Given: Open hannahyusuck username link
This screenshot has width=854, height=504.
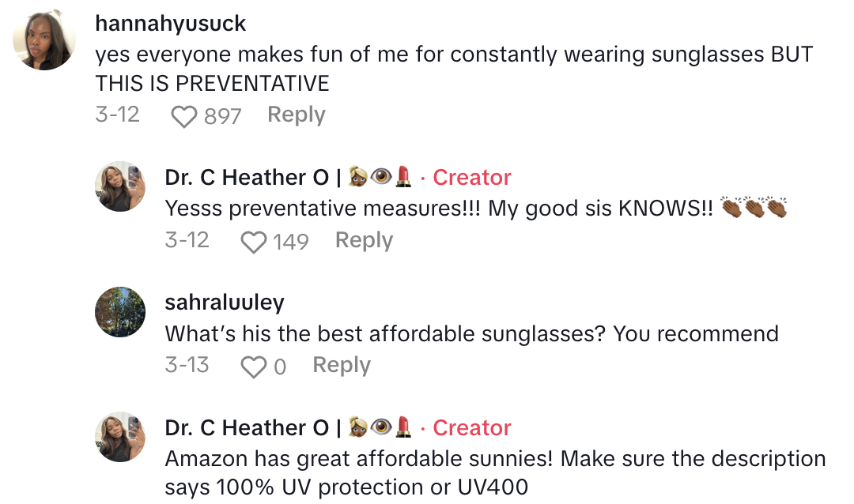Looking at the screenshot, I should [170, 24].
